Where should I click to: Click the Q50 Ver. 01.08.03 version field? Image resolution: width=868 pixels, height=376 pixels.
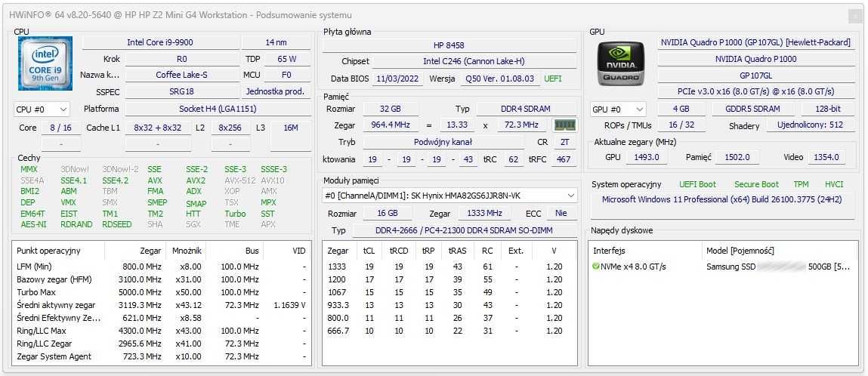coord(500,79)
